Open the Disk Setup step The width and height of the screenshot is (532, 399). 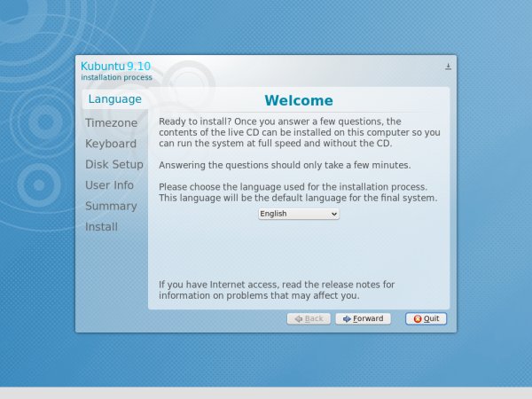tap(114, 164)
